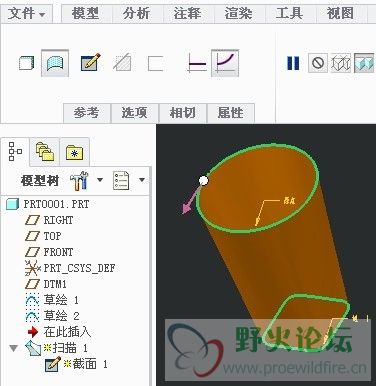Pause the sweep feature tool
Image resolution: width=376 pixels, height=386 pixels.
point(293,63)
